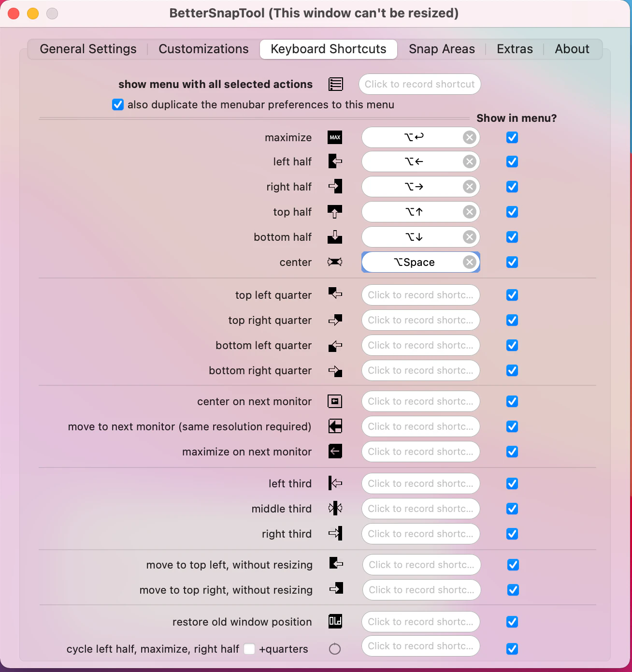Screen dimensions: 632x672
Task: Click the show menu list icon
Action: (x=336, y=84)
